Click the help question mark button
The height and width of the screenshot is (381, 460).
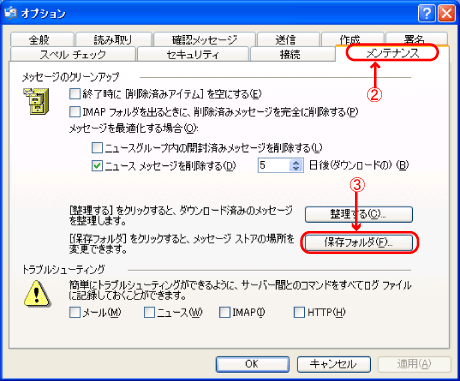426,14
